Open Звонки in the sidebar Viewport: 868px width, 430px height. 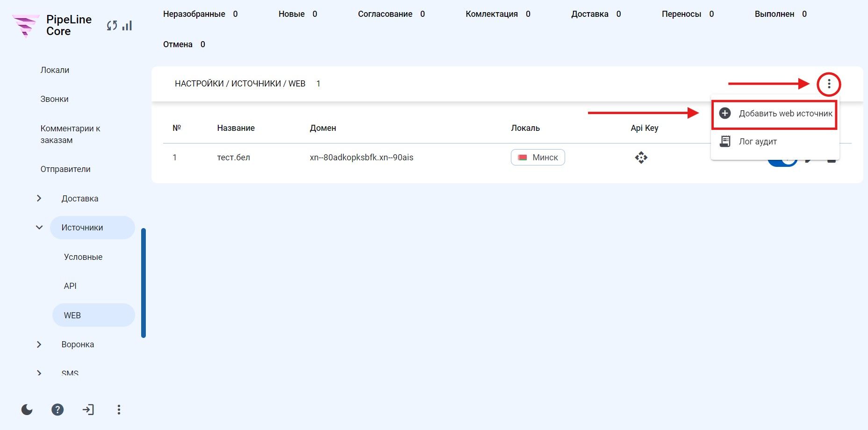(x=54, y=99)
